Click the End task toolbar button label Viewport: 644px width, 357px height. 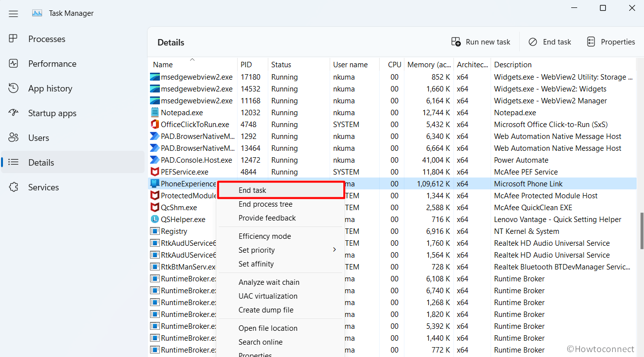(557, 42)
